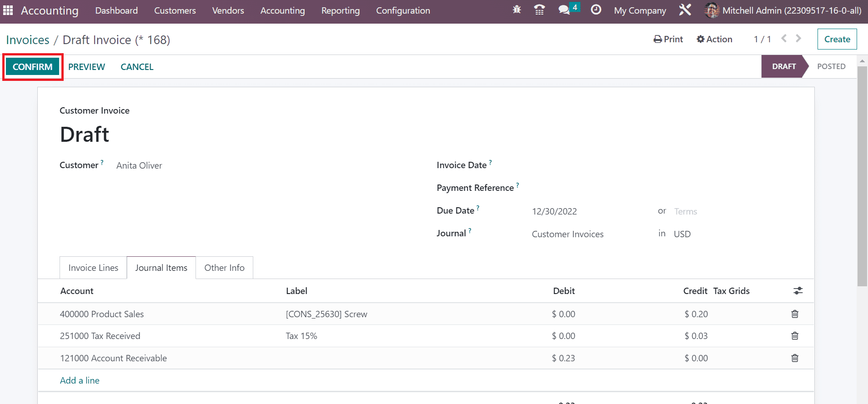
Task: Click the [CONS_25630] Screw label cell
Action: point(326,314)
